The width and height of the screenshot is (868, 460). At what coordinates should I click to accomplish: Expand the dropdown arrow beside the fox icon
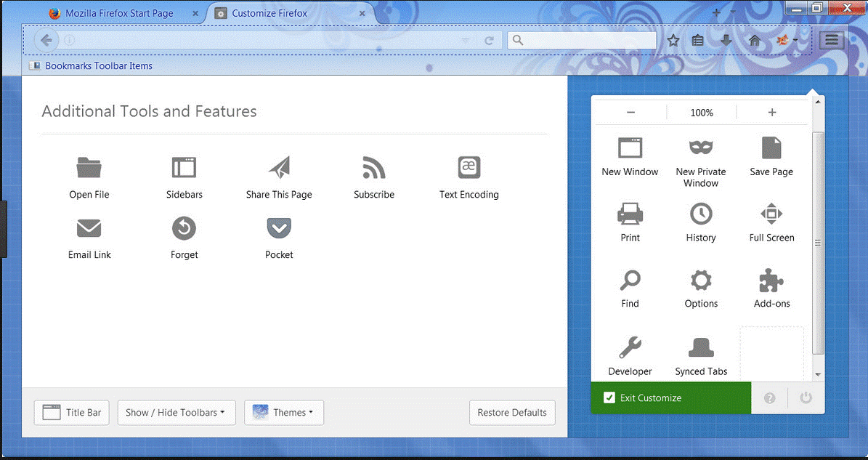coord(795,40)
